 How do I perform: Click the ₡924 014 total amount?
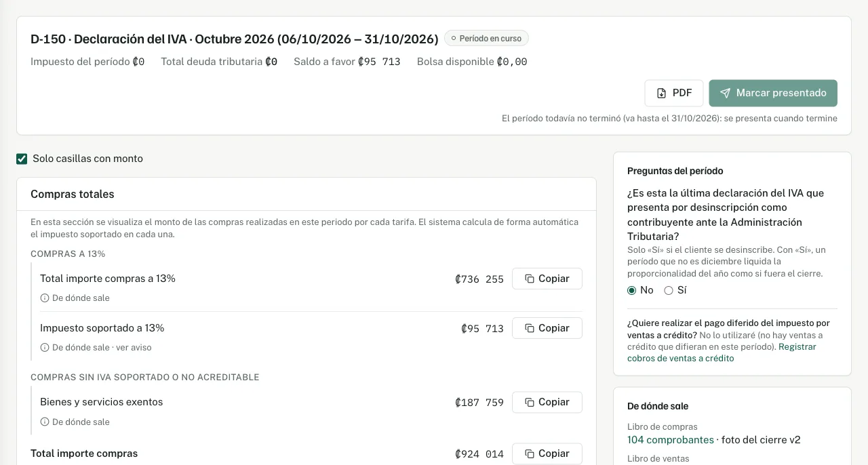click(x=479, y=454)
